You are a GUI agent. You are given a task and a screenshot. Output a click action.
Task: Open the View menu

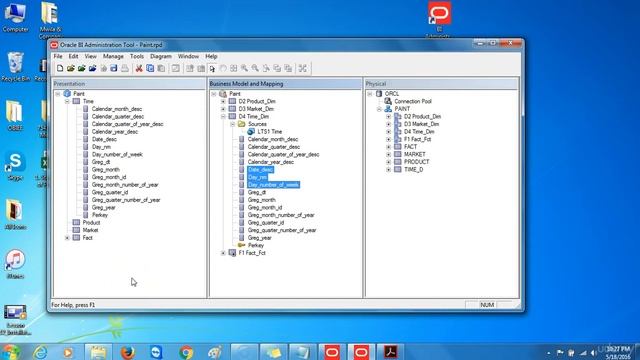91,56
